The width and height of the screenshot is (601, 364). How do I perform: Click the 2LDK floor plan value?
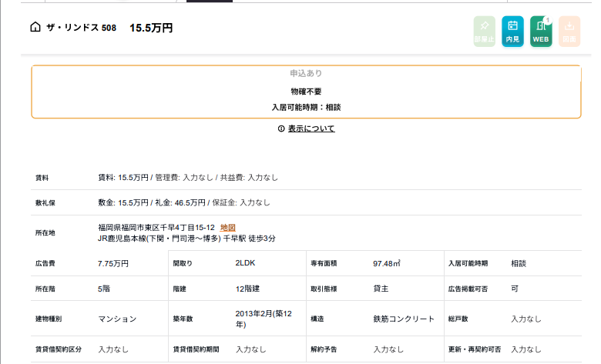(x=247, y=263)
